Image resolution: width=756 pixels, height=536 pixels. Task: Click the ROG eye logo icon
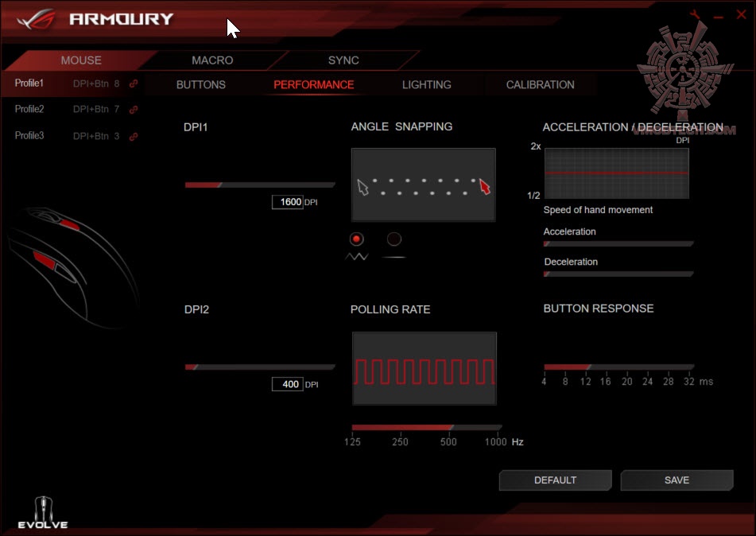tap(35, 19)
